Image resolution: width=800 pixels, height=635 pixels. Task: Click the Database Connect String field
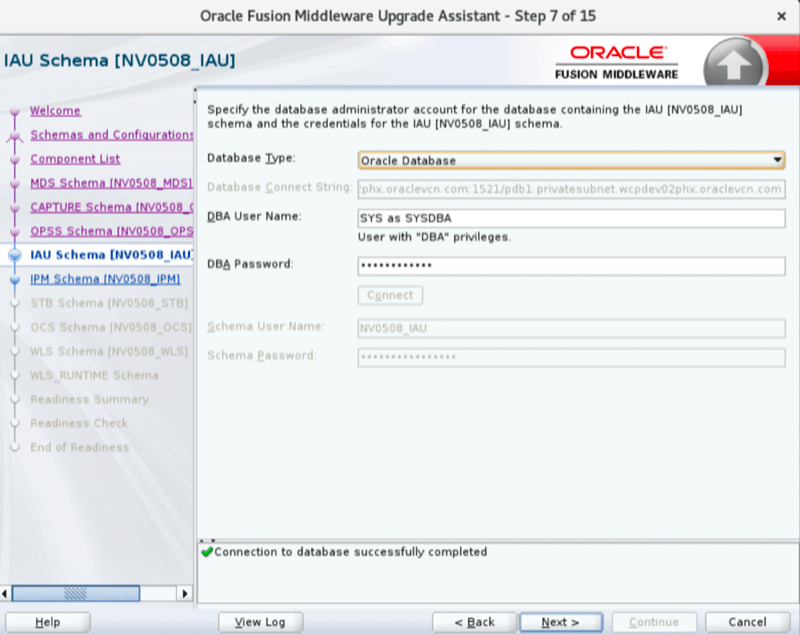click(571, 189)
